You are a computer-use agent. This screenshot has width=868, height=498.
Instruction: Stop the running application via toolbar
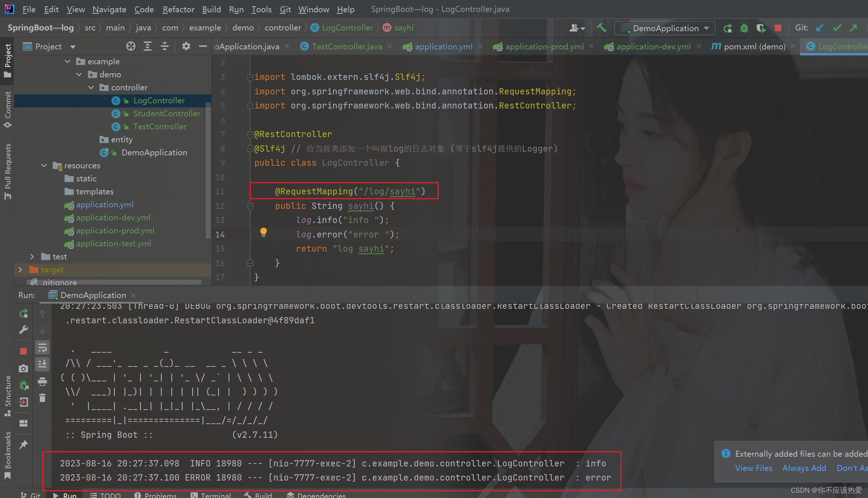coord(778,28)
